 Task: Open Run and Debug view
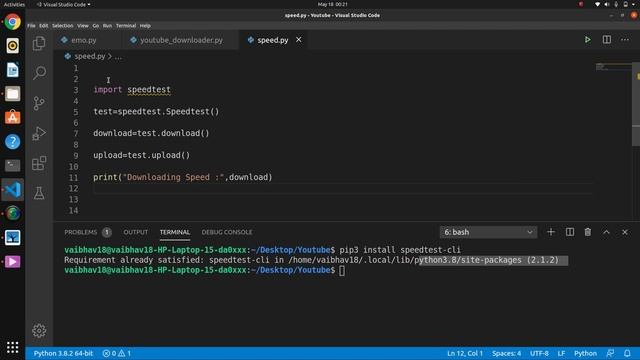coord(39,133)
